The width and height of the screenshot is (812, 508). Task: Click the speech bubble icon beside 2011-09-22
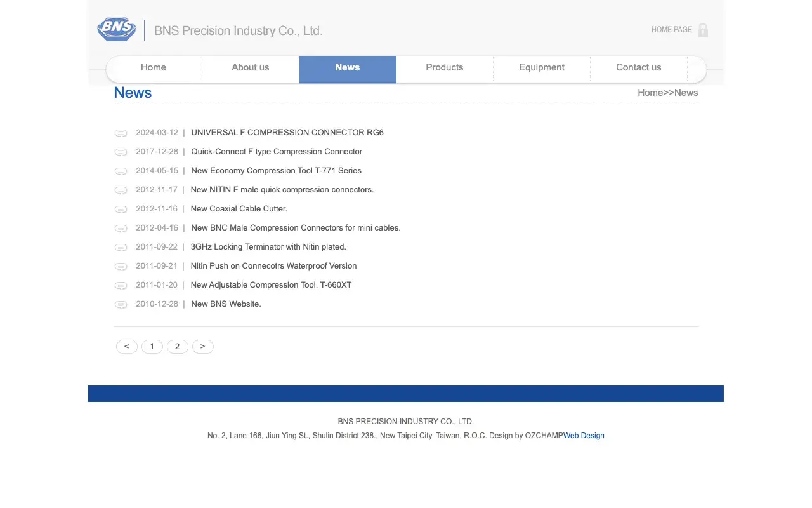[x=121, y=248]
